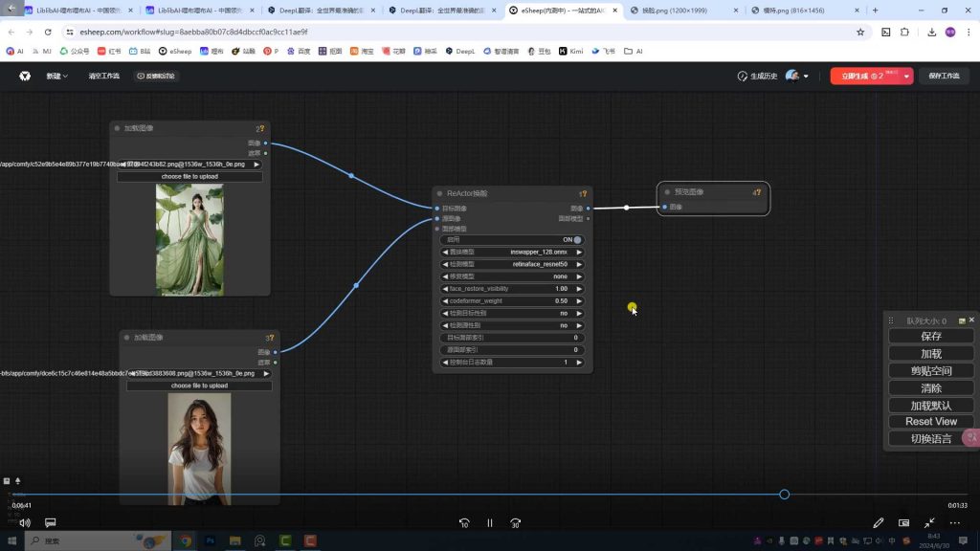Open the browser downloads icon
The height and width of the screenshot is (551, 980).
(x=932, y=32)
